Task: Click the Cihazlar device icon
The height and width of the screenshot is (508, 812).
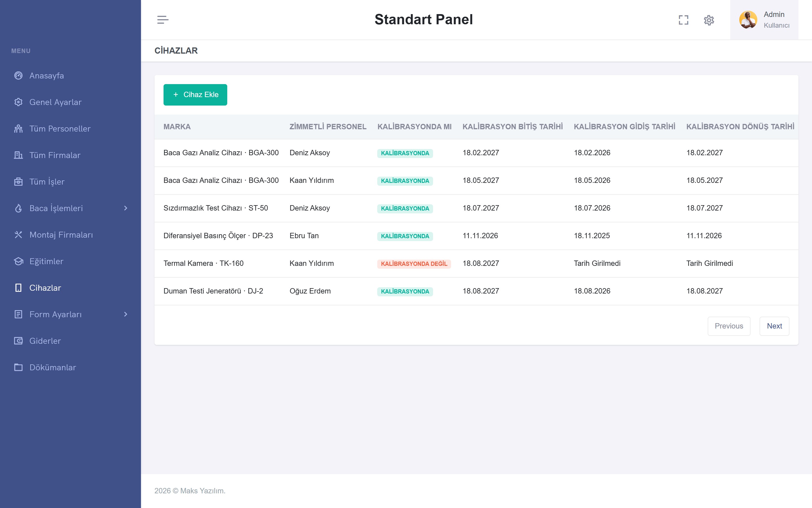Action: click(x=18, y=288)
